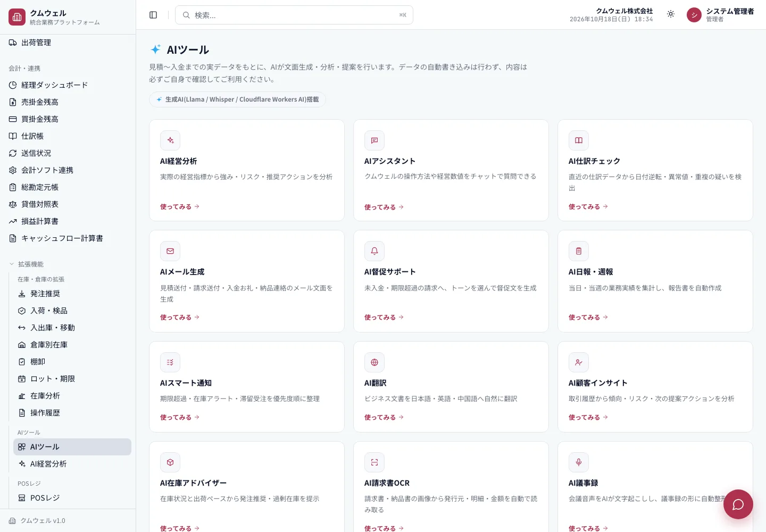Click 使ってみる on the AI仕訳チェック card

588,206
